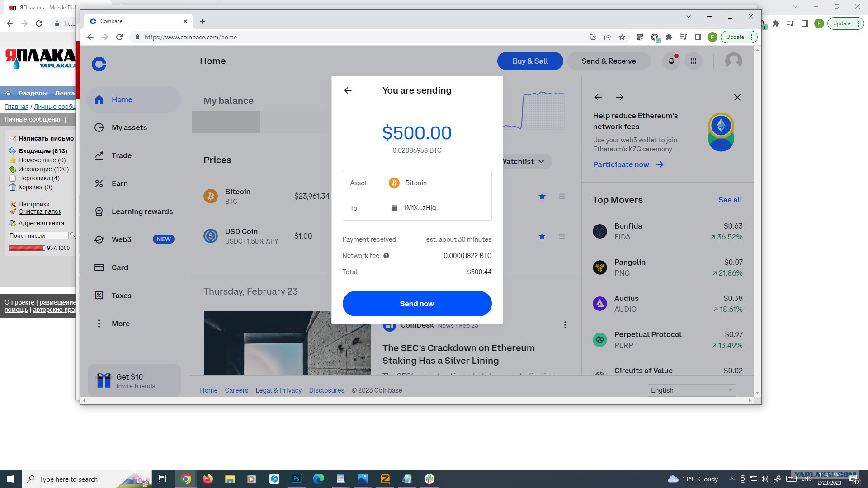The height and width of the screenshot is (488, 868).
Task: Open Trade in the sidebar
Action: [134, 155]
